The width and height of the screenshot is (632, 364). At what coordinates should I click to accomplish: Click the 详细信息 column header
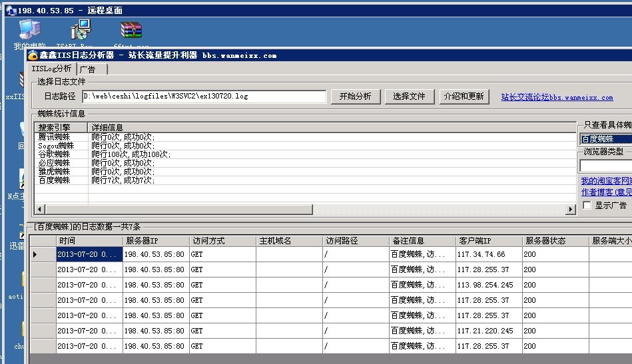tap(332, 128)
